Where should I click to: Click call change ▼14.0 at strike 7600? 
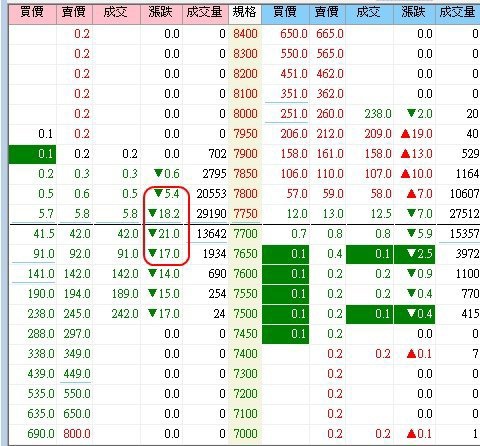pyautogui.click(x=164, y=274)
